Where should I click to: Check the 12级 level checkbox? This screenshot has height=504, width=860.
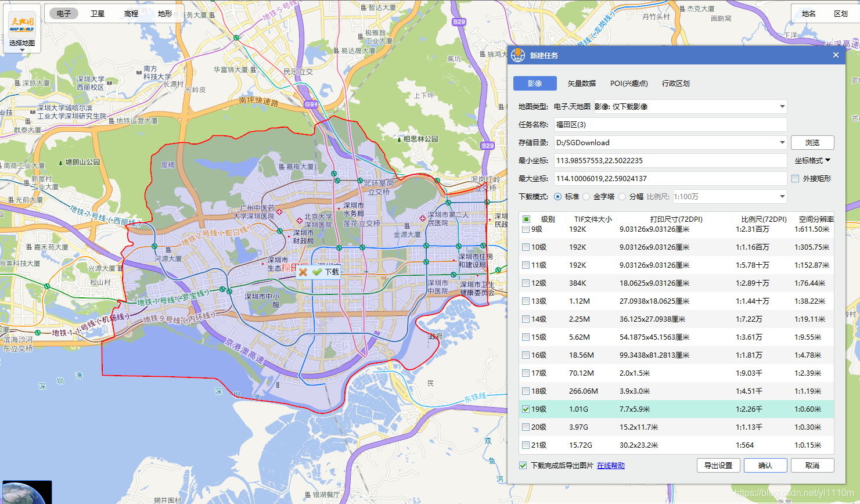tap(526, 283)
